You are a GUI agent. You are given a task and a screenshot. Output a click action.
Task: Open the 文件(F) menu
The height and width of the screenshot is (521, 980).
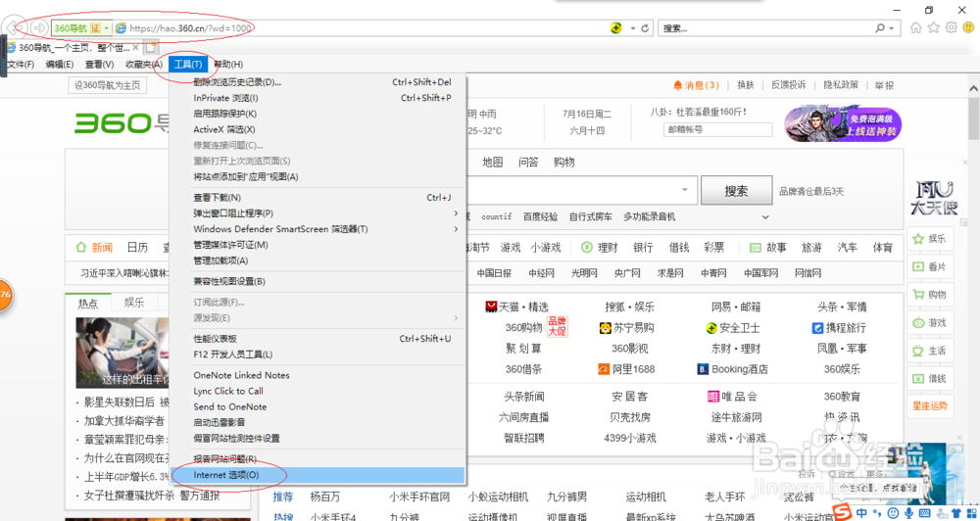point(20,65)
